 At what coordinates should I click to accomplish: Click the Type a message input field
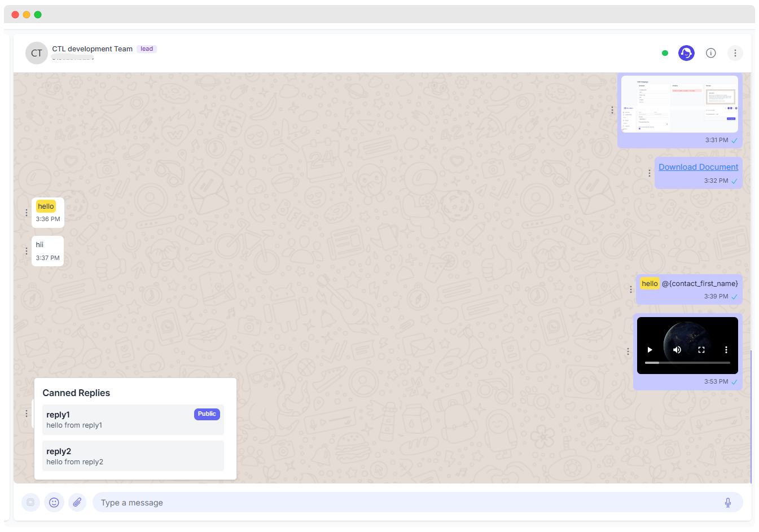click(x=395, y=502)
